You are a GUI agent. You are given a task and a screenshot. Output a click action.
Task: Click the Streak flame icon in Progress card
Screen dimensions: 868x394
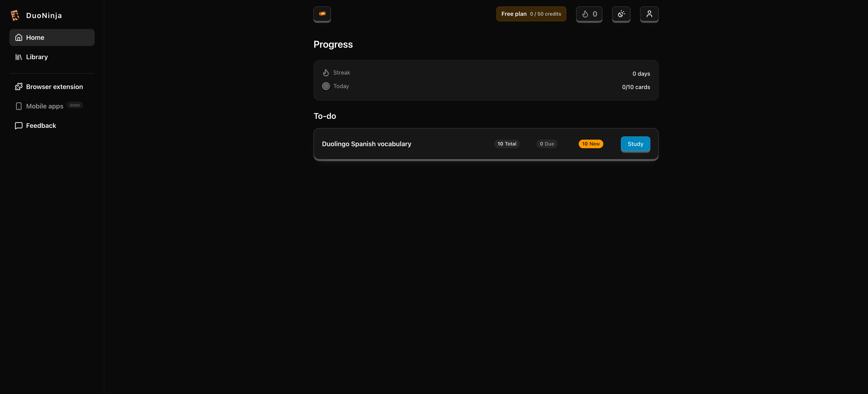(325, 72)
